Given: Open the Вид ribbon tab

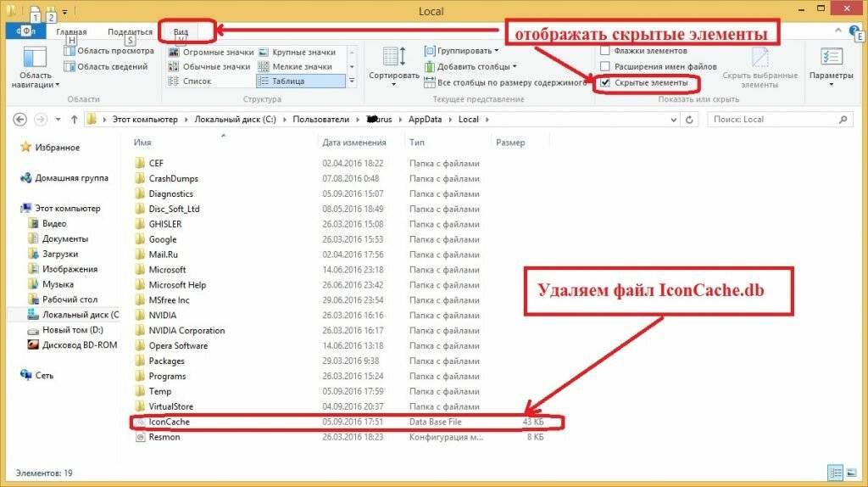Looking at the screenshot, I should (181, 31).
